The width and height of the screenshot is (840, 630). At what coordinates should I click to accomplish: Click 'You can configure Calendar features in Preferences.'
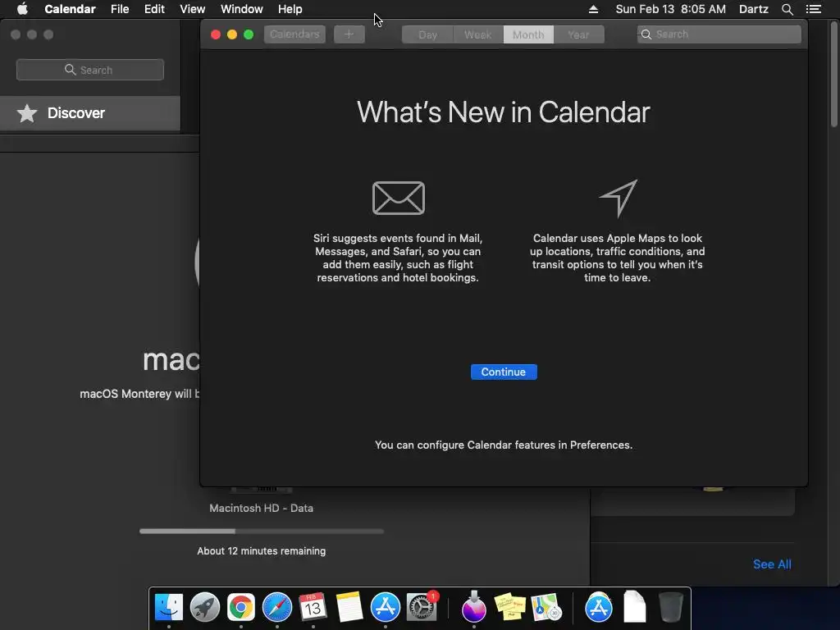point(504,445)
